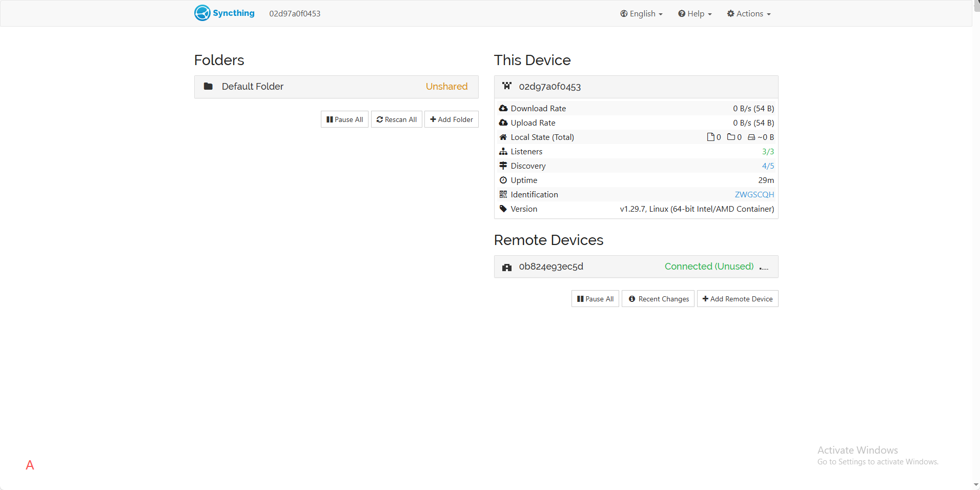Click the Local State home icon
This screenshot has height=490, width=980.
503,137
